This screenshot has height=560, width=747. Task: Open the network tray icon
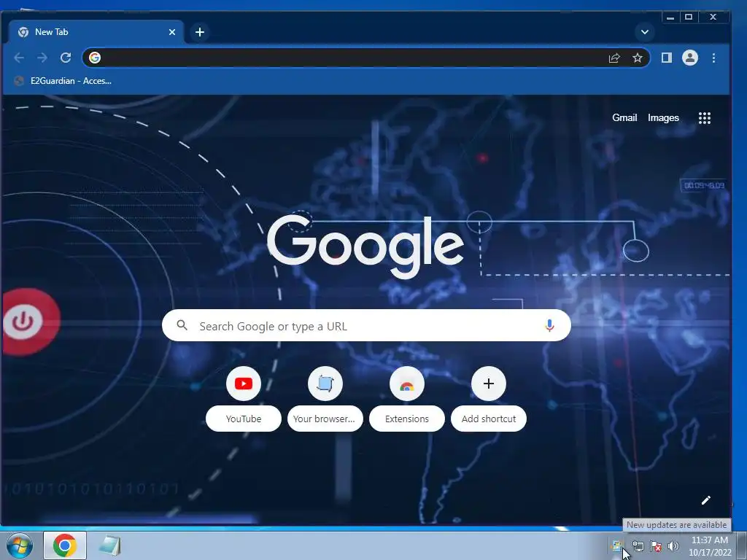coord(638,546)
